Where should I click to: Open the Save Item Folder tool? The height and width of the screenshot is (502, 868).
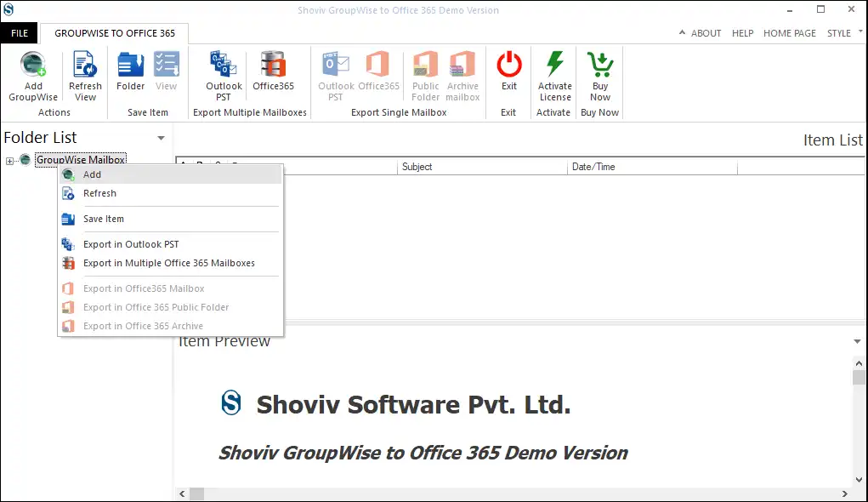click(x=130, y=71)
